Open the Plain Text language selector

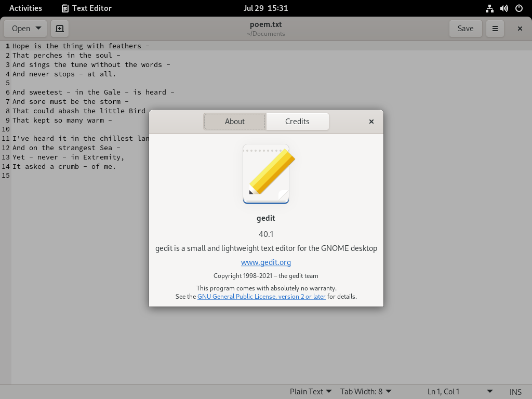coord(311,392)
